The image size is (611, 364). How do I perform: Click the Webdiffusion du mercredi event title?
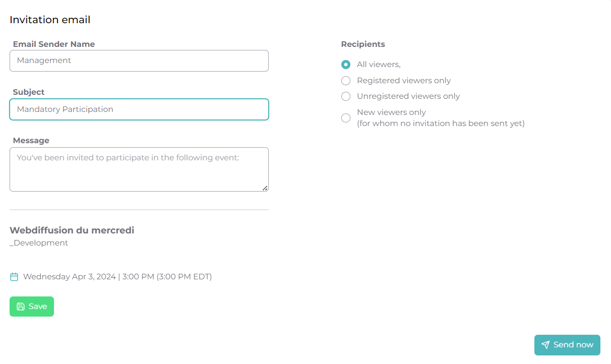pos(72,230)
